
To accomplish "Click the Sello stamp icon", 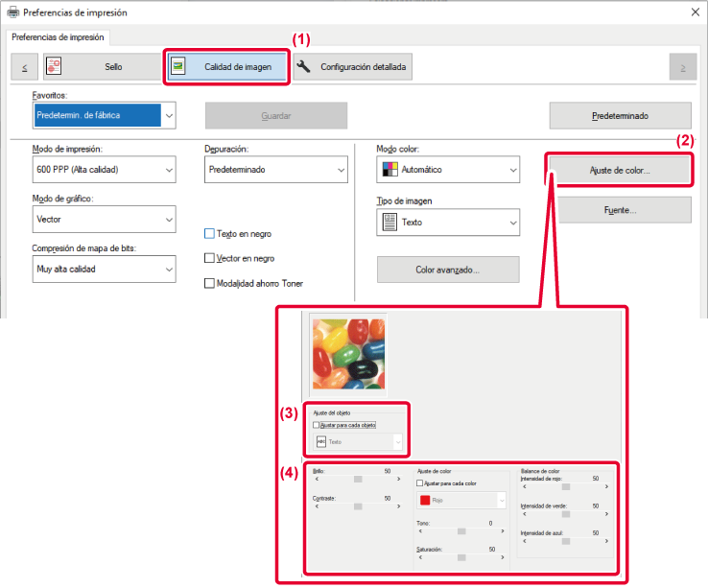I will 54,66.
